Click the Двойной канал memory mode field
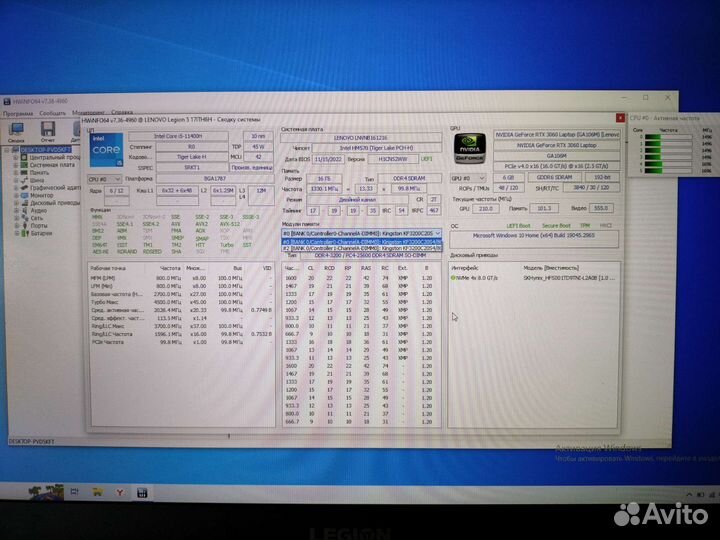This screenshot has width=720, height=540. (x=357, y=200)
